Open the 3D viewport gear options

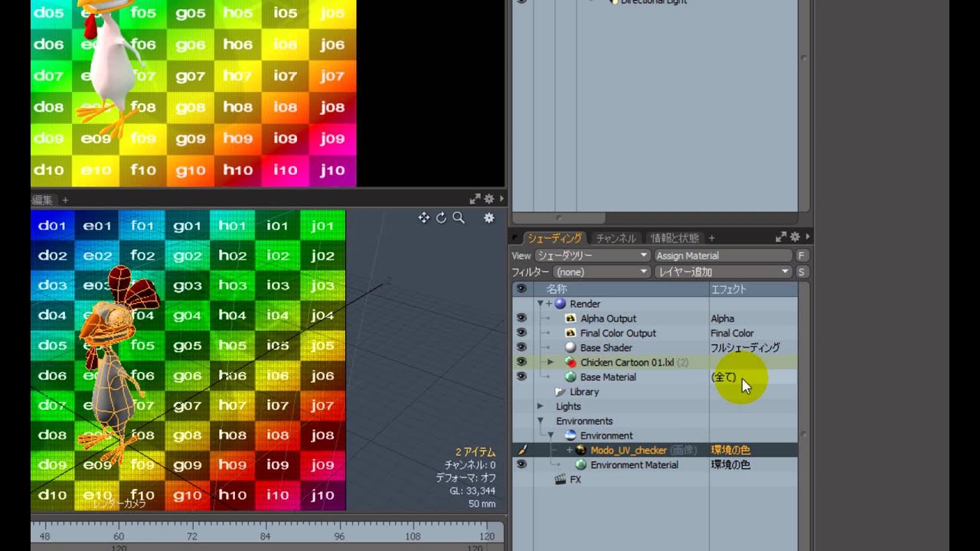point(489,218)
